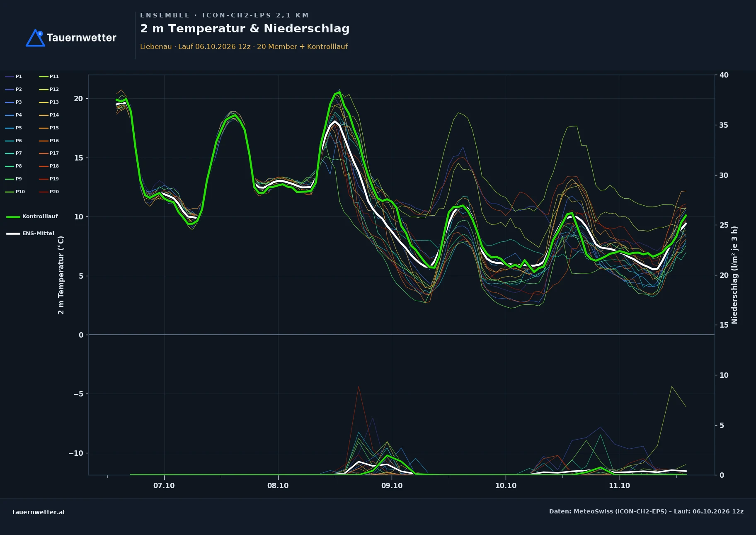Select the P12 legend entry
The height and width of the screenshot is (535, 756).
click(49, 89)
